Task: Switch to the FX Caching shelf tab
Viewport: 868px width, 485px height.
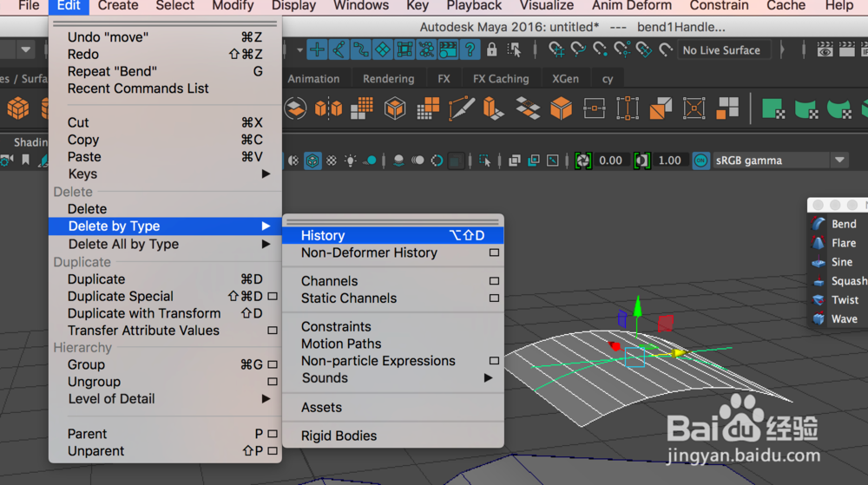Action: pos(501,79)
